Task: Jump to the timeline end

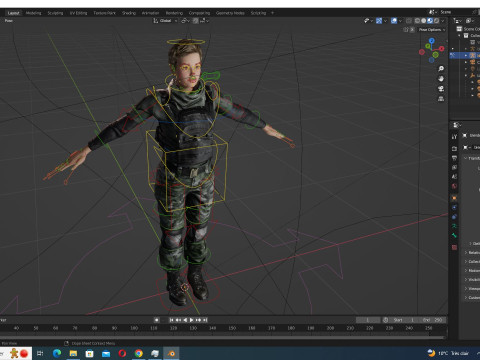Action: coord(205,320)
